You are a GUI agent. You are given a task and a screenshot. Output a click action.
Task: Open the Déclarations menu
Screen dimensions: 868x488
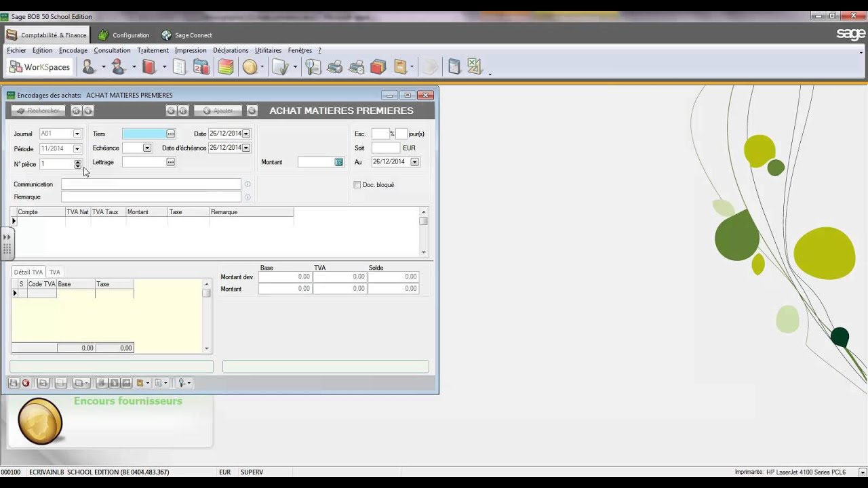pos(231,50)
